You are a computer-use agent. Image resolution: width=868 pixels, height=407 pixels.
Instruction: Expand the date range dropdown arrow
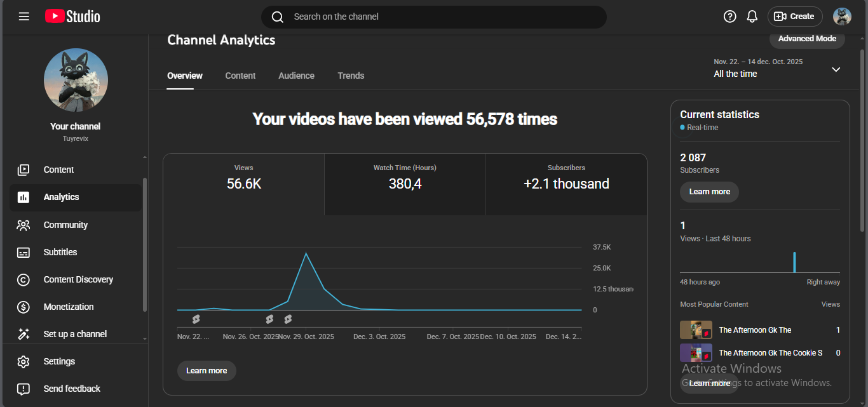coord(836,69)
